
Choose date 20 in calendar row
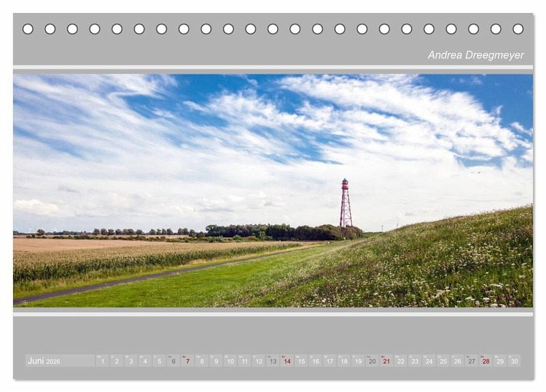click(x=372, y=361)
